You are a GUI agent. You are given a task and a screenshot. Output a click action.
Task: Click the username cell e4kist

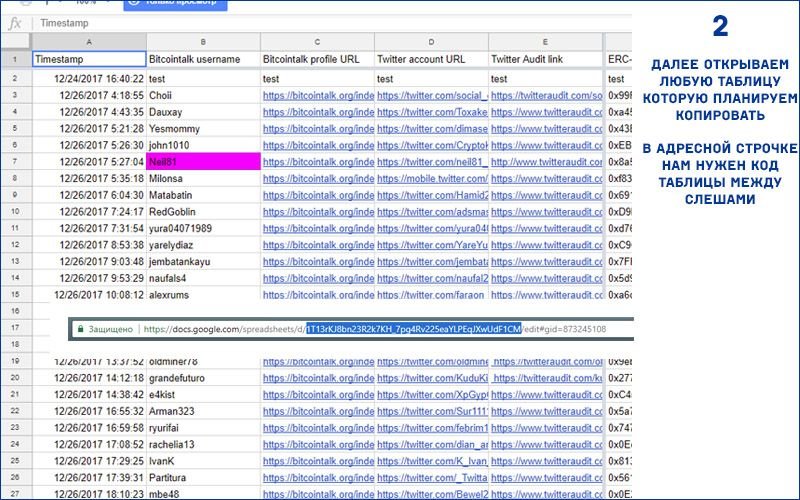click(203, 394)
